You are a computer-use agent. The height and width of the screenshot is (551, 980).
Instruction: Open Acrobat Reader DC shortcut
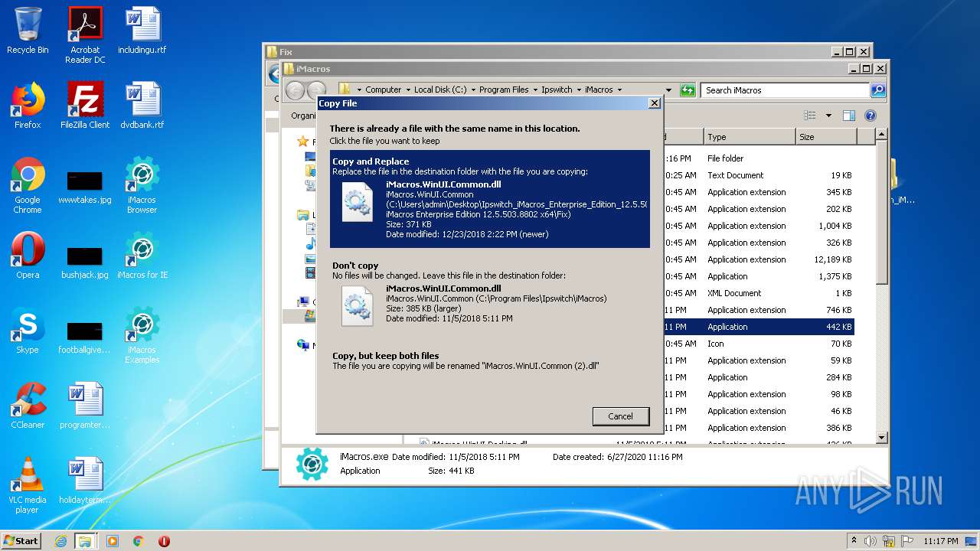coord(85,35)
